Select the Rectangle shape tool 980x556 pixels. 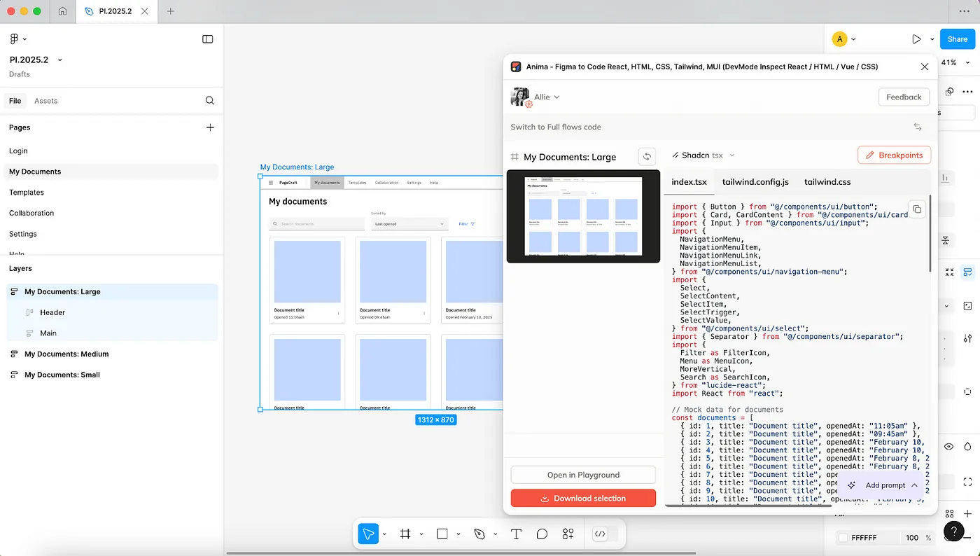coord(442,534)
